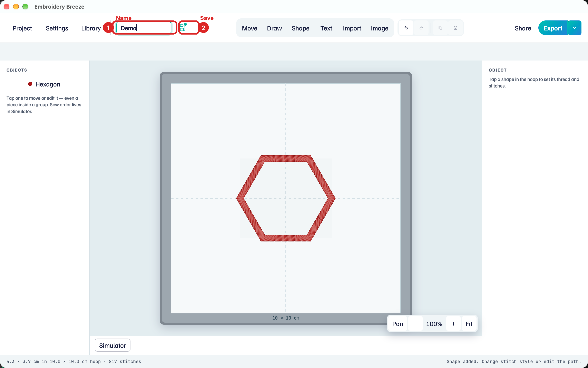
Task: Open the Project menu
Action: point(22,28)
